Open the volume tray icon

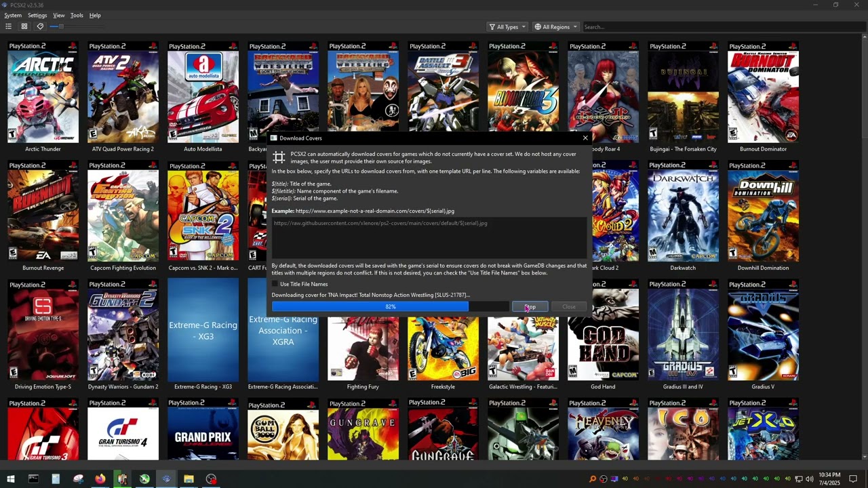[809, 479]
